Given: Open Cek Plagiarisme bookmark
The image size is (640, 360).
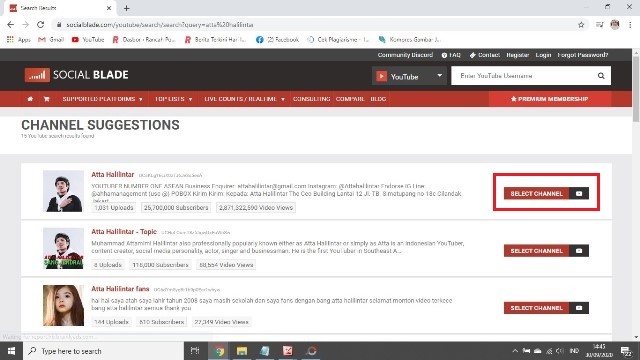Looking at the screenshot, I should tap(338, 40).
